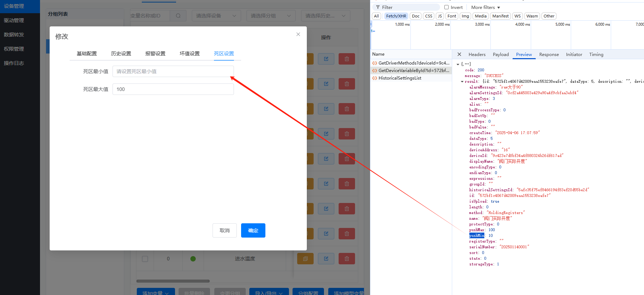Click the 取消 cancel button
The width and height of the screenshot is (644, 295).
point(225,230)
